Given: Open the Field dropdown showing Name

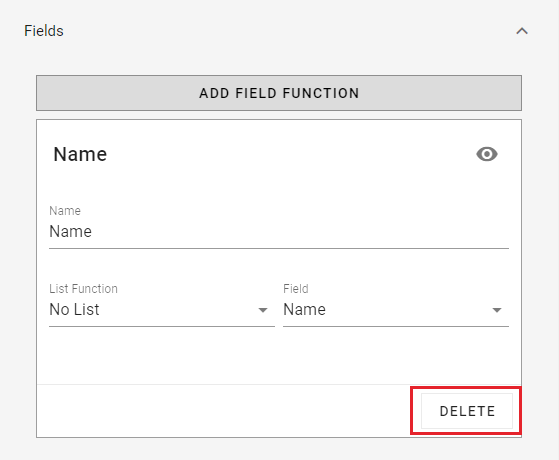Looking at the screenshot, I should pos(396,310).
